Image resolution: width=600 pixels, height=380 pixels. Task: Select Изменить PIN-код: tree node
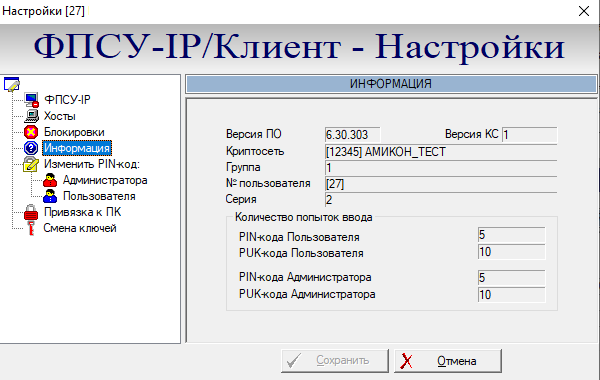[x=92, y=164]
